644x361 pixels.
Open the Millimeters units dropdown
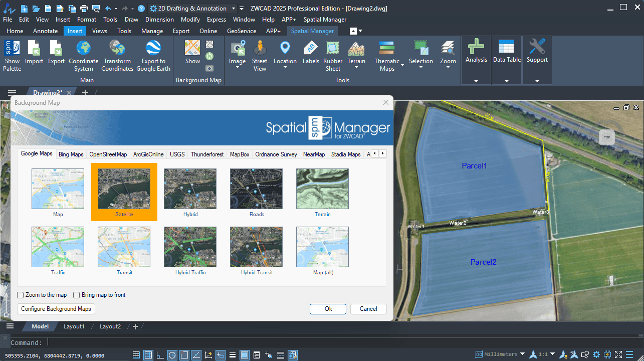(x=523, y=354)
